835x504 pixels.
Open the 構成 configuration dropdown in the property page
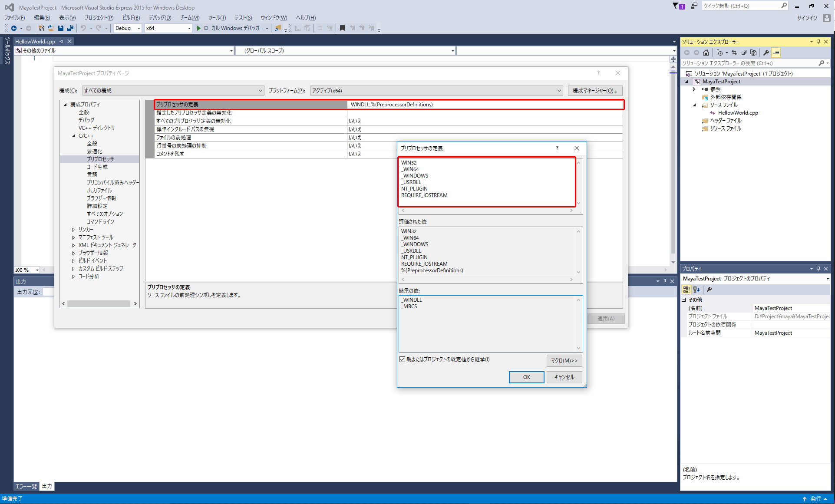173,90
